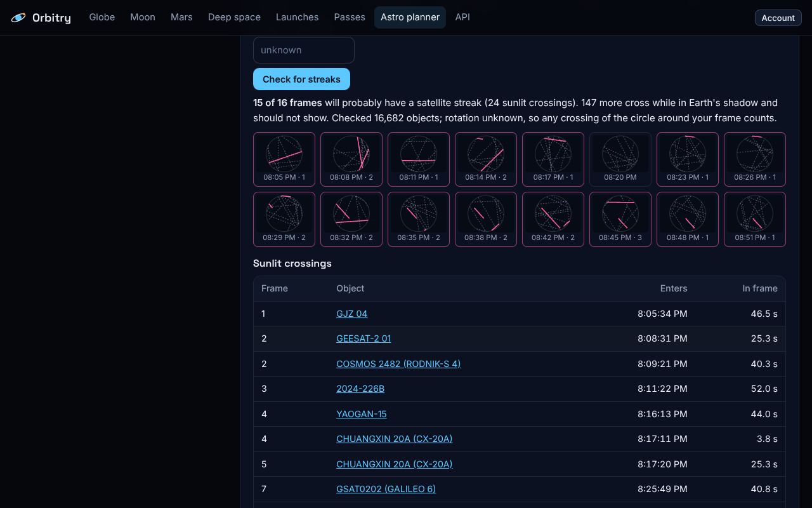The width and height of the screenshot is (812, 508).
Task: Select the 08:17 PM frame thumbnail
Action: pyautogui.click(x=553, y=159)
